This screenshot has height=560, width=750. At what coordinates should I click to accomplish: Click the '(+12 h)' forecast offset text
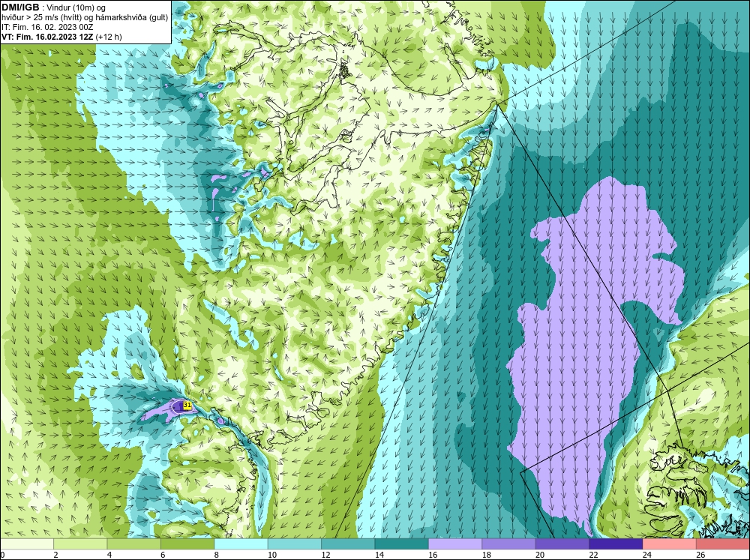[x=109, y=37]
